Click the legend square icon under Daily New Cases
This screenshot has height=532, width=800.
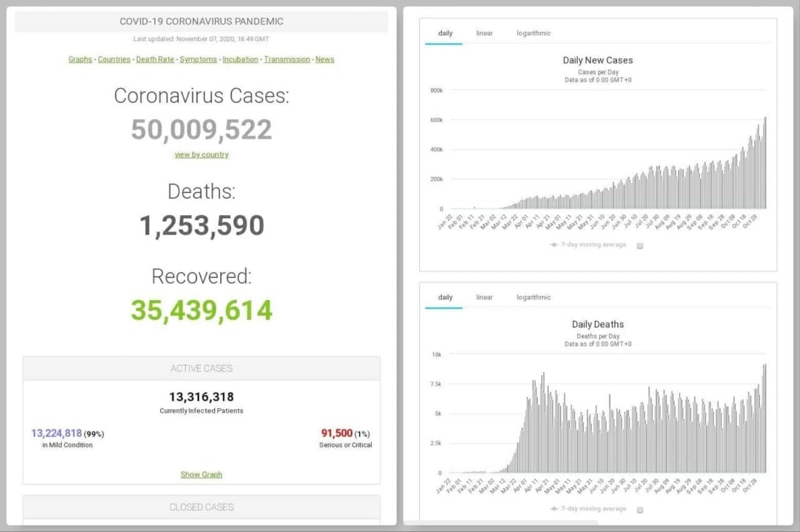(639, 246)
